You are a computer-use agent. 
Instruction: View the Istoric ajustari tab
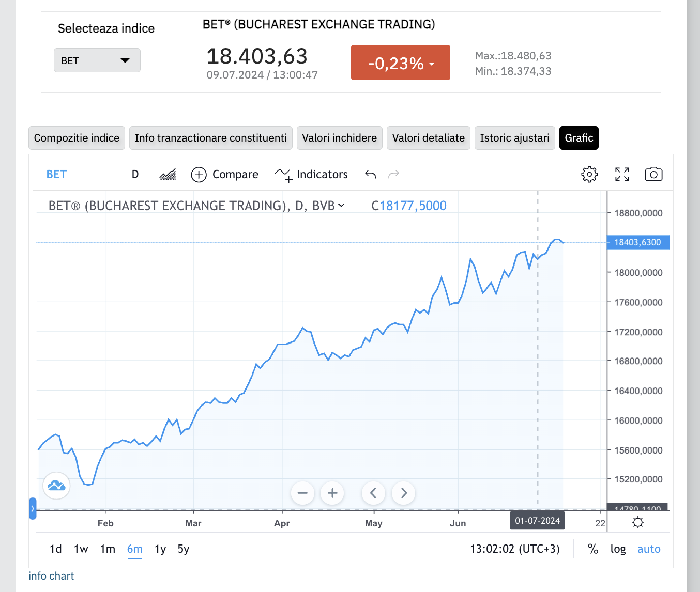(x=515, y=138)
